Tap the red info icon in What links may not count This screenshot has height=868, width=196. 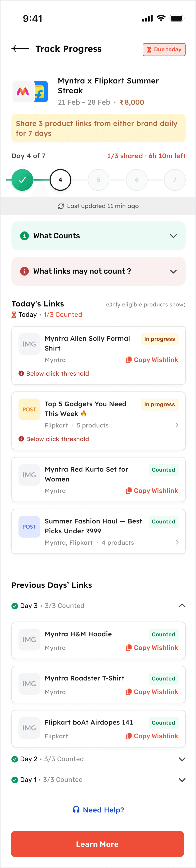pyautogui.click(x=24, y=271)
